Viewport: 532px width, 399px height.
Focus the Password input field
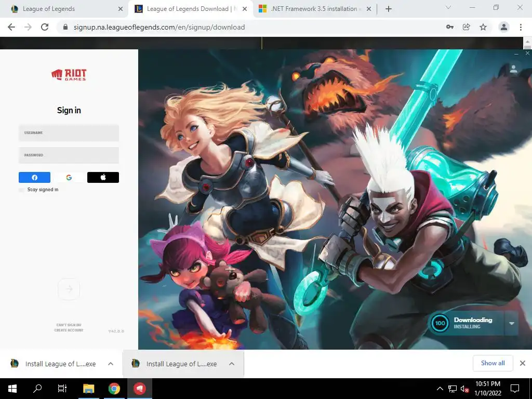click(x=69, y=155)
